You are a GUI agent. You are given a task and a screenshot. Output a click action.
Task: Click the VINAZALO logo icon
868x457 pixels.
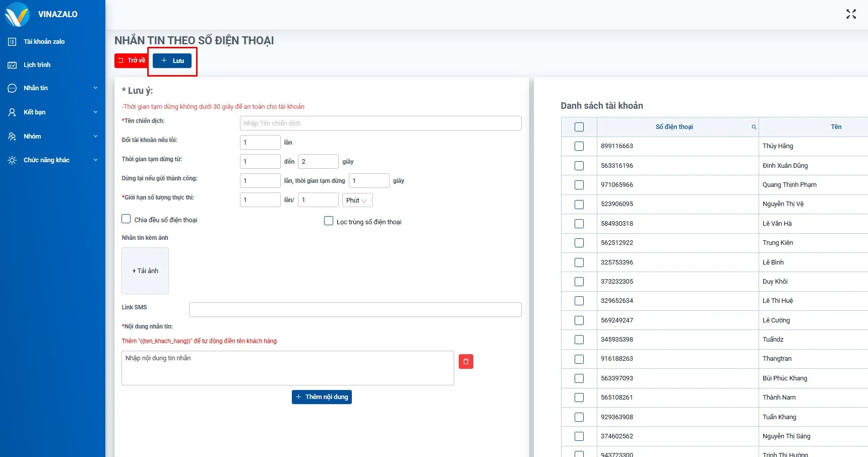pos(17,14)
